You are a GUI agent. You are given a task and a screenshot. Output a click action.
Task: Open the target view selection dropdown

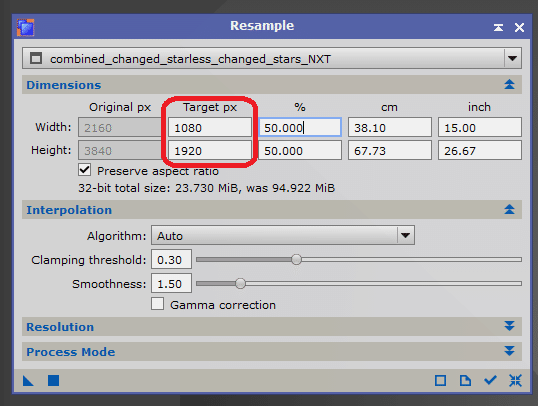272,59
